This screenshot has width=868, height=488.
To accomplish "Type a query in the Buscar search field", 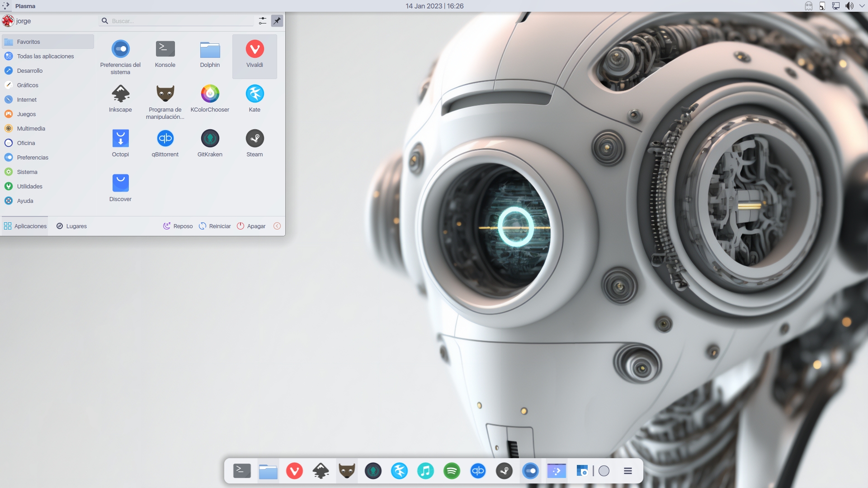I will [x=176, y=21].
